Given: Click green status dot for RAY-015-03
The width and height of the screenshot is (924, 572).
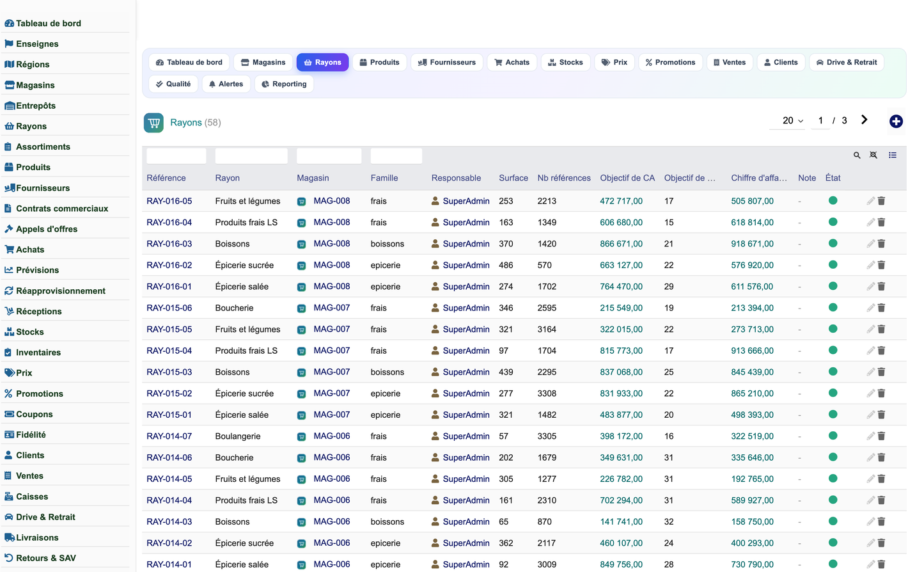Looking at the screenshot, I should [x=833, y=371].
